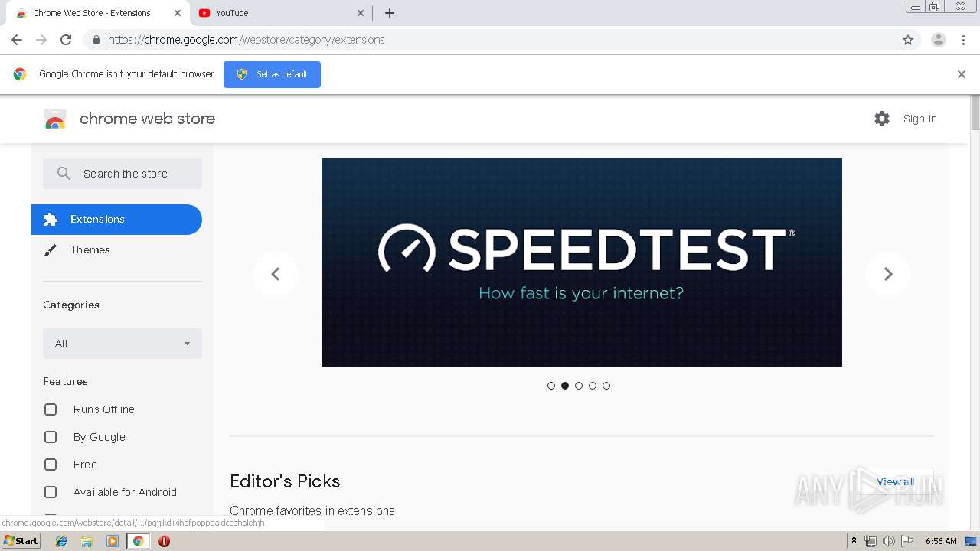980x551 pixels.
Task: Show hidden tray icons arrow
Action: [x=854, y=541]
